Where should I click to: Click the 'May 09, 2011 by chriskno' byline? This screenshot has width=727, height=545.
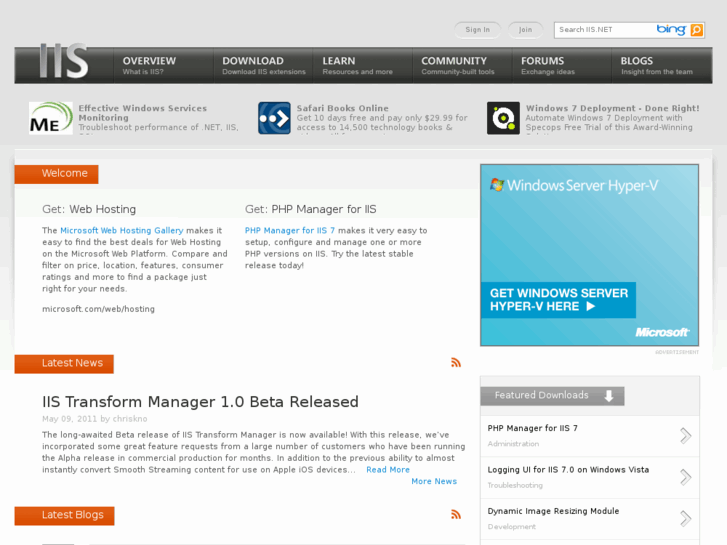tap(95, 419)
